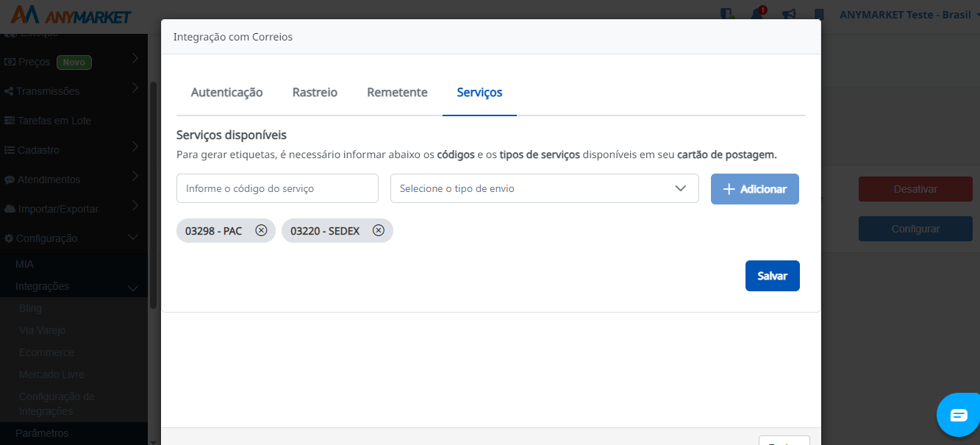Switch to the Rastreio tab
Viewport: 980px width, 445px height.
tap(315, 93)
